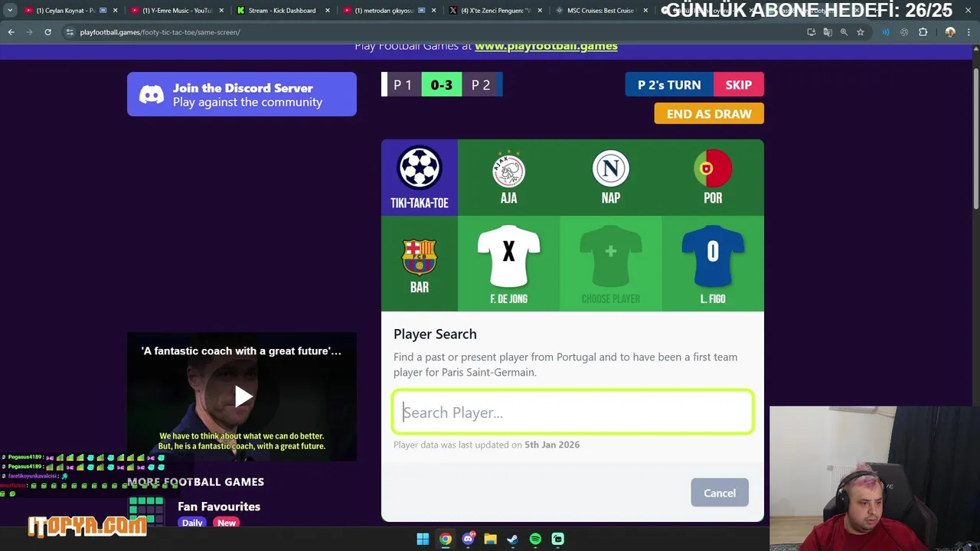Image resolution: width=980 pixels, height=551 pixels.
Task: Click the Search Player input field
Action: pos(573,412)
